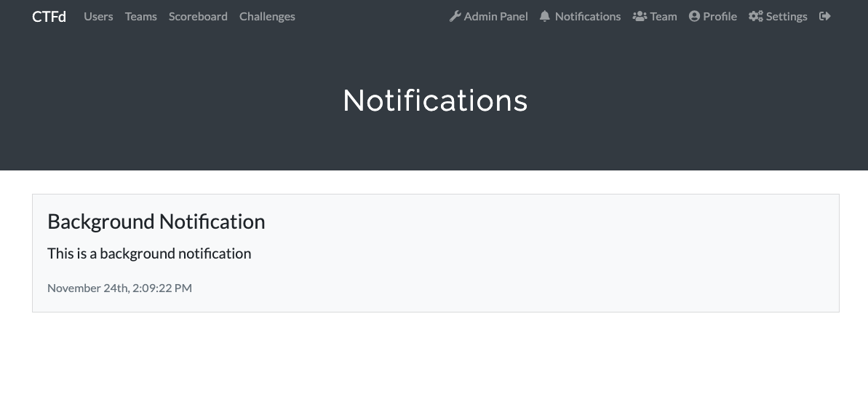This screenshot has width=868, height=405.
Task: Open the Teams page
Action: tap(141, 16)
